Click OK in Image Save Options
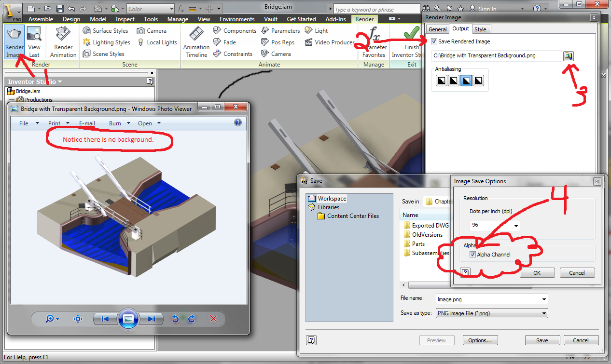The width and height of the screenshot is (611, 364). (537, 273)
